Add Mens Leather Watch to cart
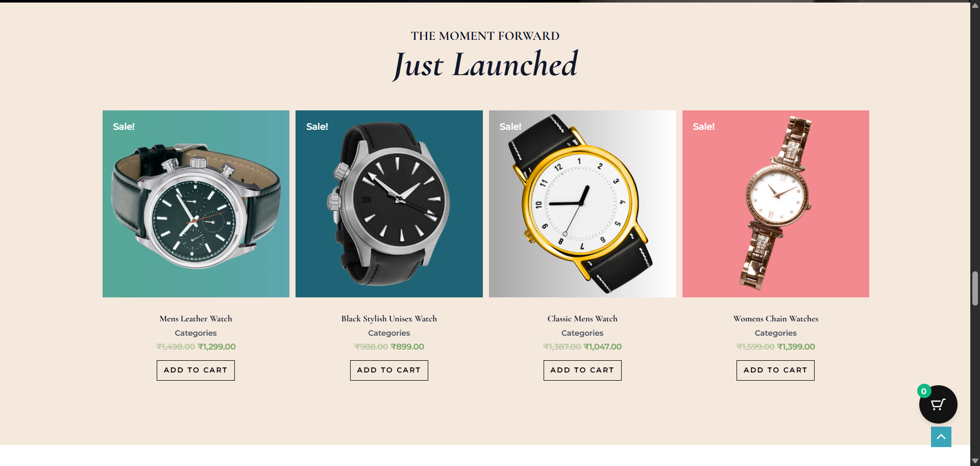Viewport: 980px width, 466px height. pyautogui.click(x=195, y=370)
